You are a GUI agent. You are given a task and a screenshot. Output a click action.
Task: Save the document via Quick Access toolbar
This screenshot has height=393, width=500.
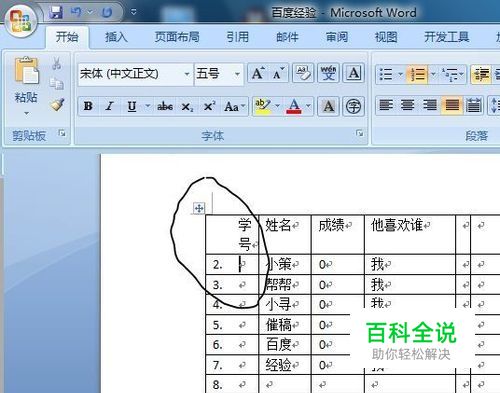pos(56,13)
